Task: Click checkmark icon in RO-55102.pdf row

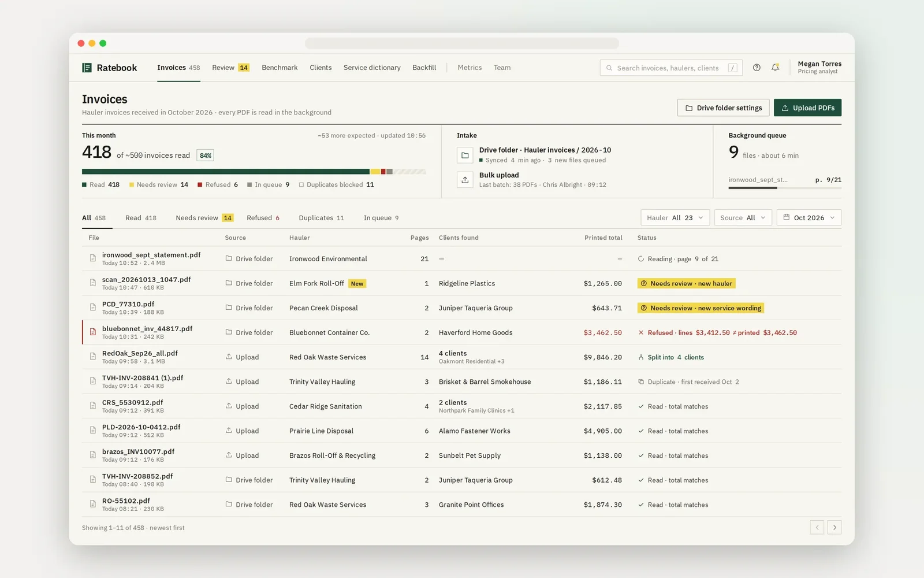Action: [x=641, y=505]
